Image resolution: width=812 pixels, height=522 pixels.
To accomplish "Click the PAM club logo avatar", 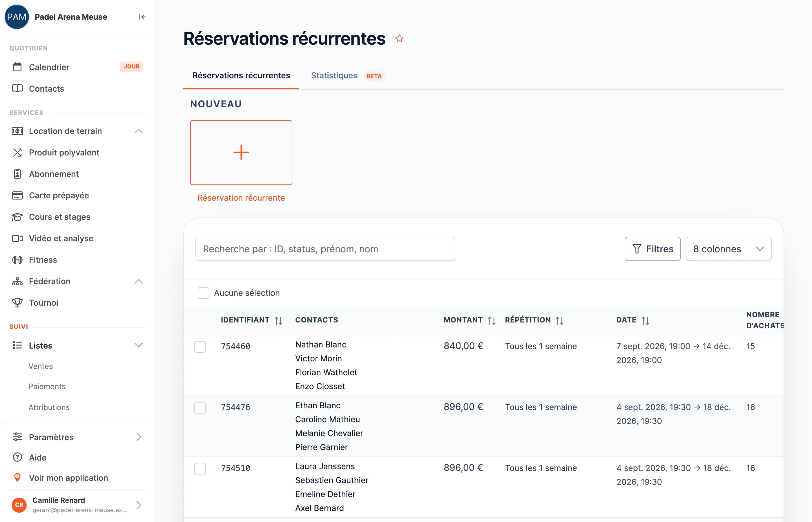I will coord(17,17).
